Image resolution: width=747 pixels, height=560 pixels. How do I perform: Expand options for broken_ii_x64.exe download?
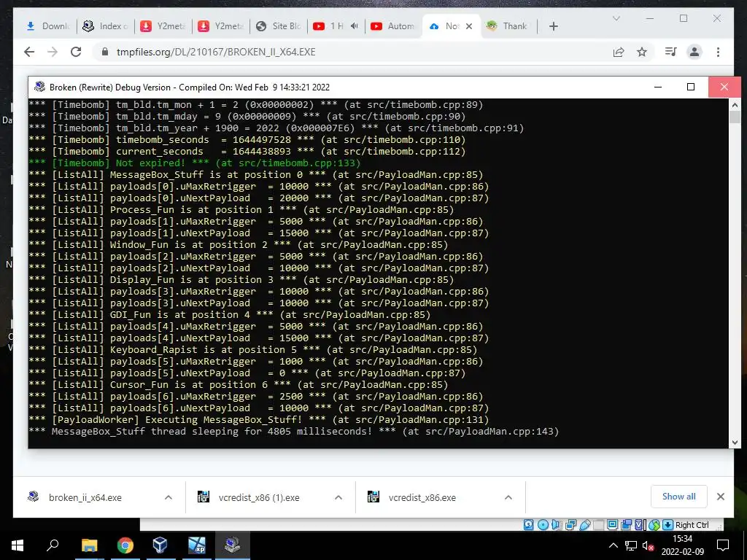(169, 497)
